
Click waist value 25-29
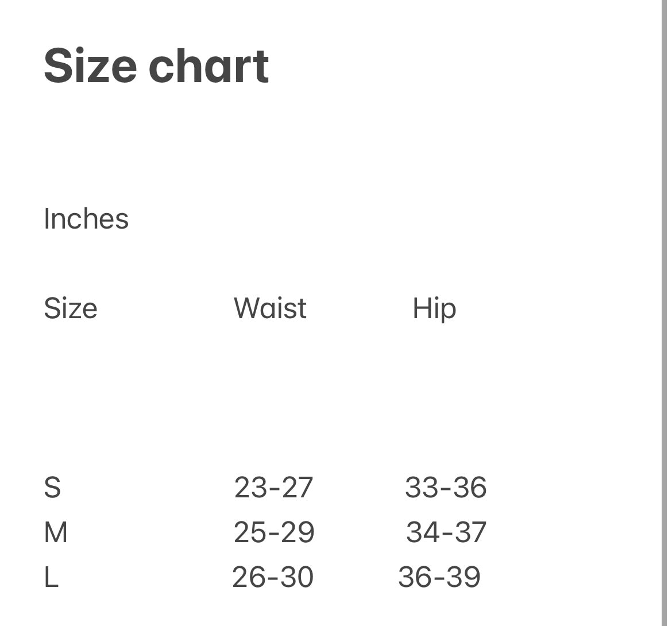tap(274, 532)
